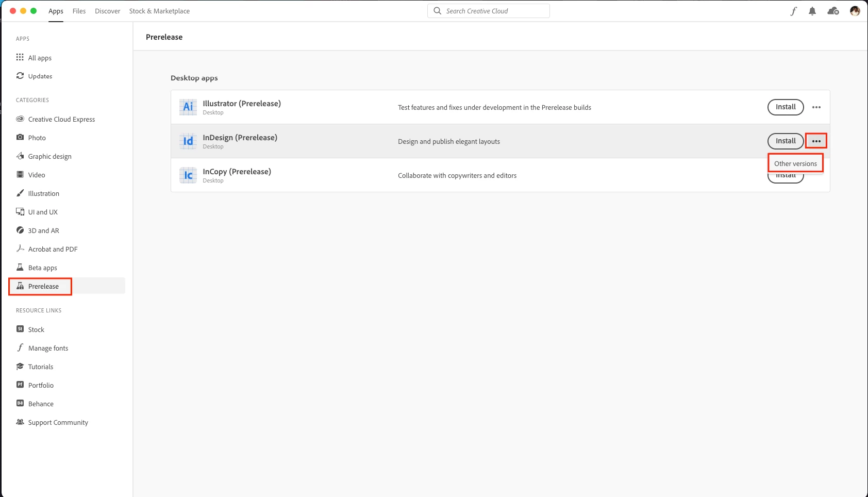Viewport: 868px width, 497px height.
Task: Click the Beta apps flask icon
Action: (20, 267)
